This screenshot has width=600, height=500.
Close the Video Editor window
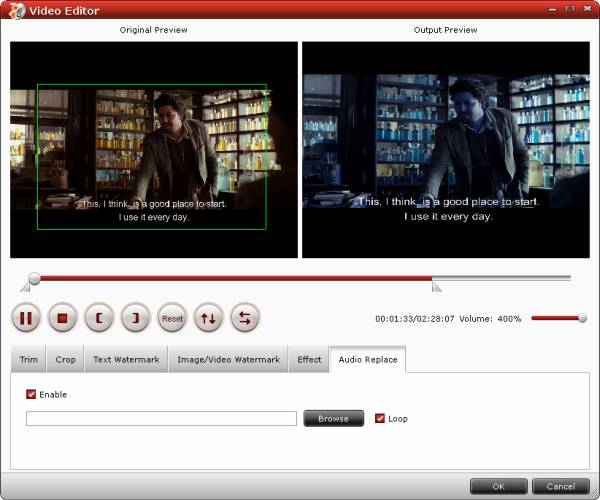tap(587, 8)
